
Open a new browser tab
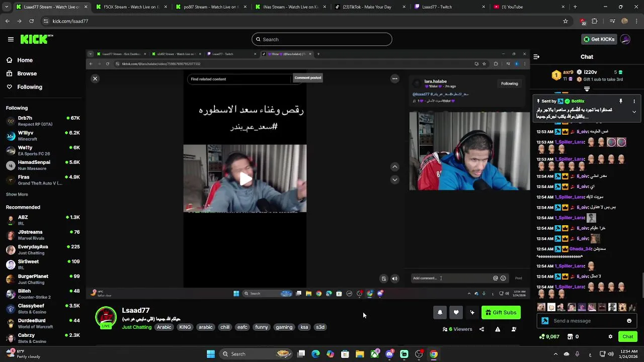click(x=575, y=7)
